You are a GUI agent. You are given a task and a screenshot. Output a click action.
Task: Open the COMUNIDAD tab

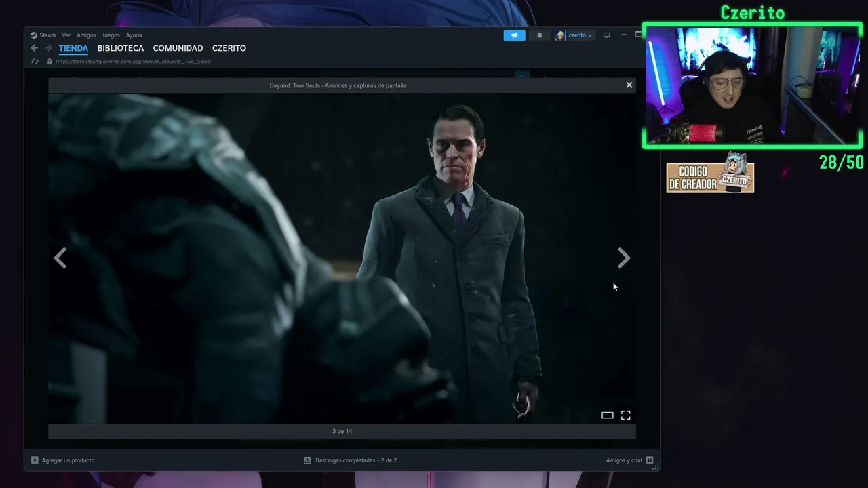click(x=178, y=48)
